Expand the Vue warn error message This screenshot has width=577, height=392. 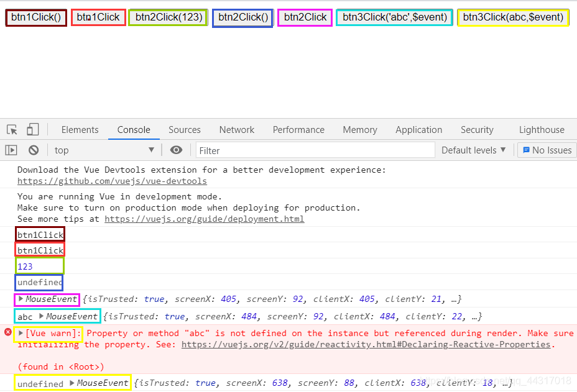click(21, 333)
